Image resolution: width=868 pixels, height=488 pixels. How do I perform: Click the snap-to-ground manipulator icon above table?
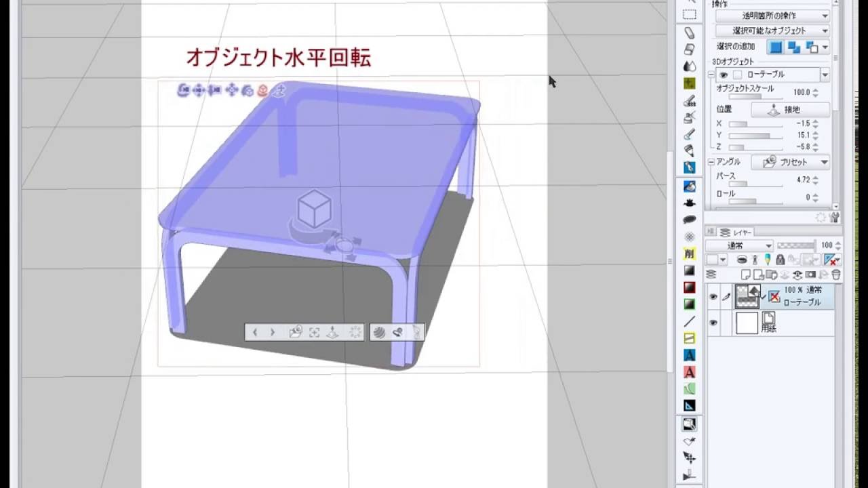pos(278,89)
